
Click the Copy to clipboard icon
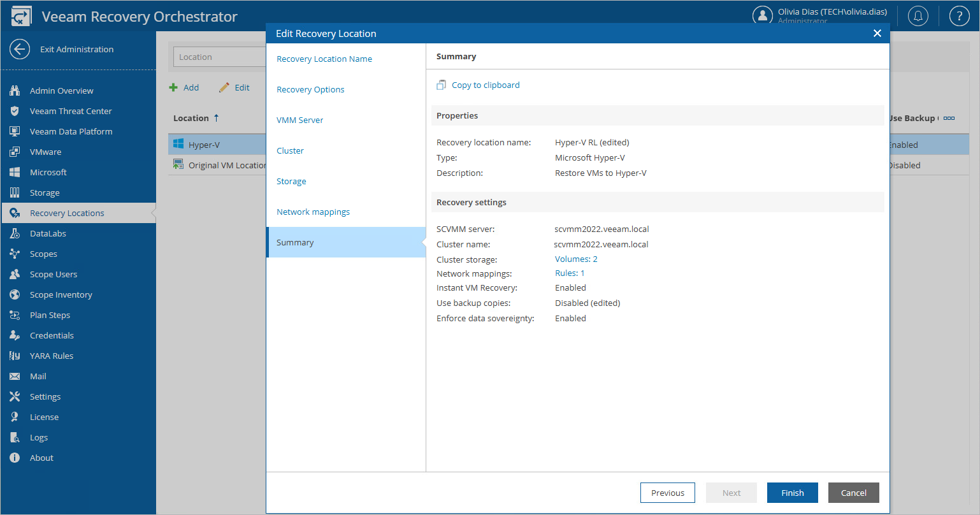point(442,85)
